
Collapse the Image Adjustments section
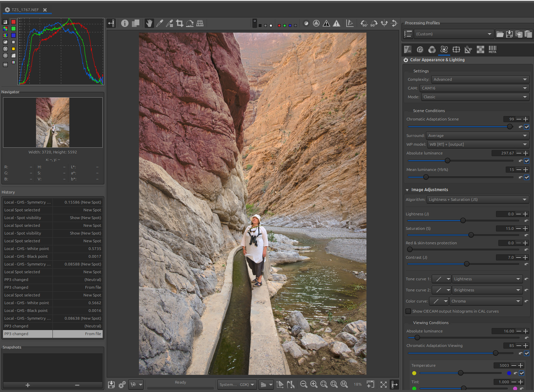point(407,190)
